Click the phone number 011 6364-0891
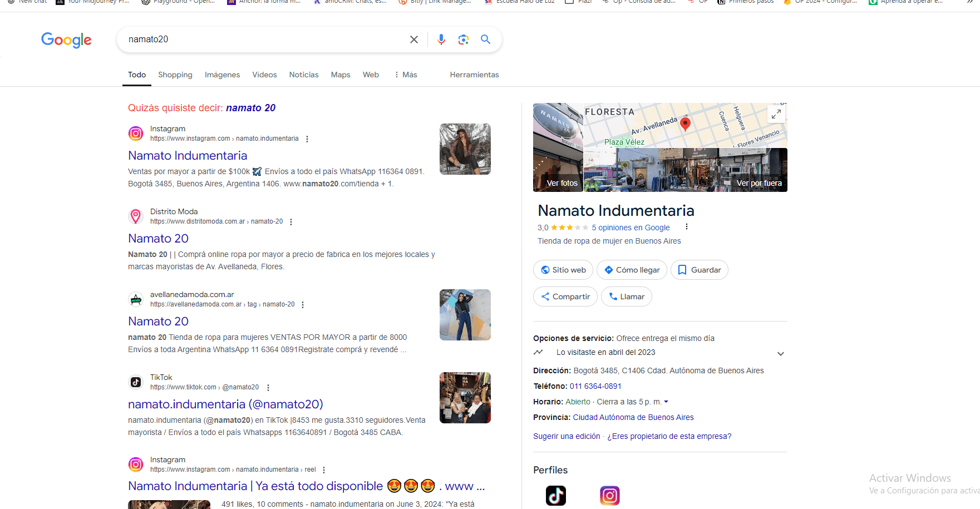Viewport: 980px width, 509px height. pyautogui.click(x=595, y=386)
